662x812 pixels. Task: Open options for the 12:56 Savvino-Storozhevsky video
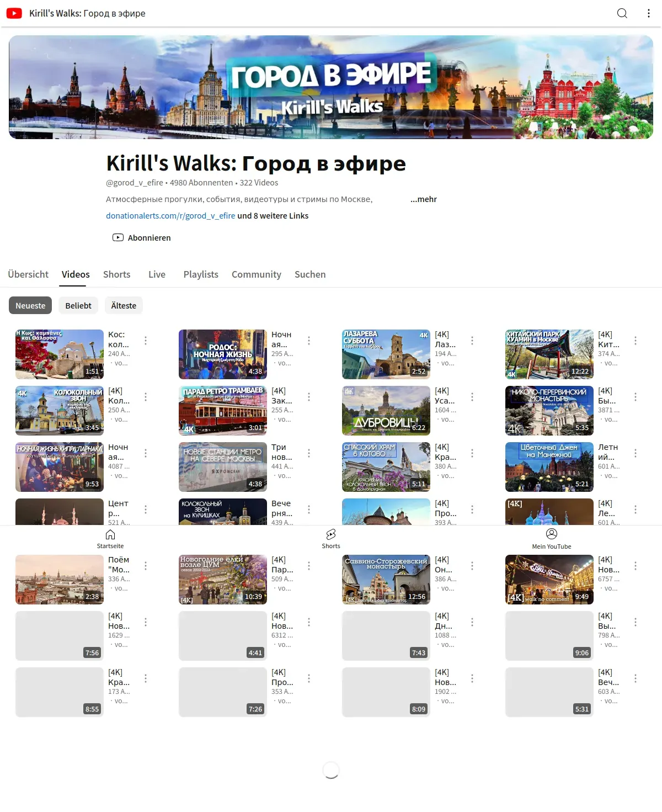(x=472, y=566)
